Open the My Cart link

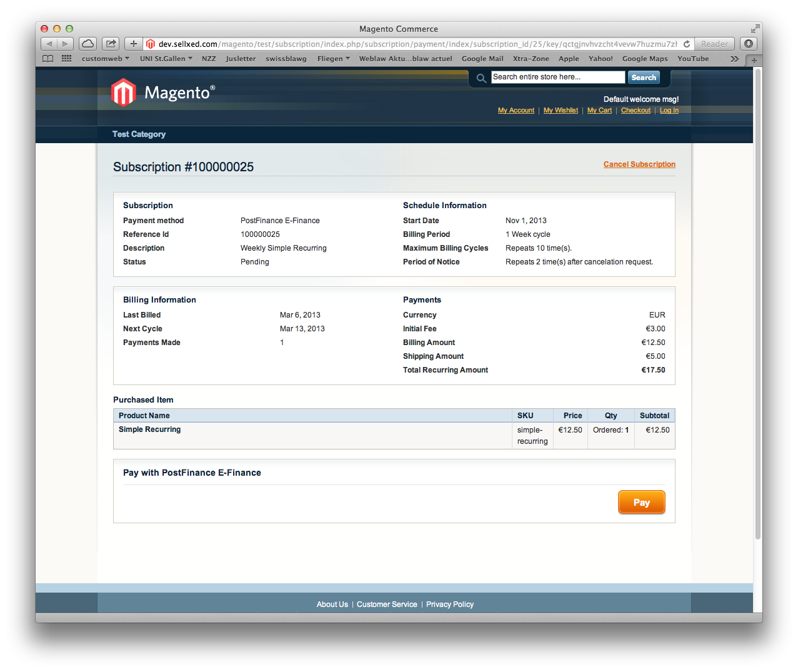pos(599,111)
